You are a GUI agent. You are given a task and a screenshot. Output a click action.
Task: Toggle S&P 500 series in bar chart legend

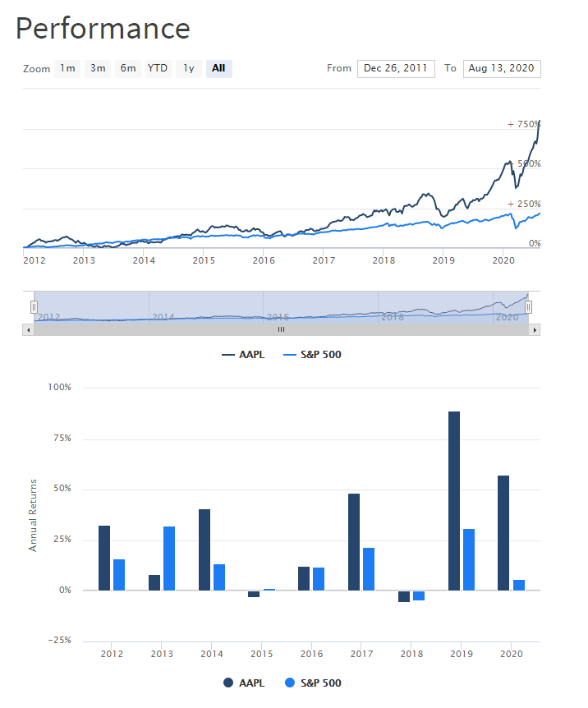click(x=313, y=683)
